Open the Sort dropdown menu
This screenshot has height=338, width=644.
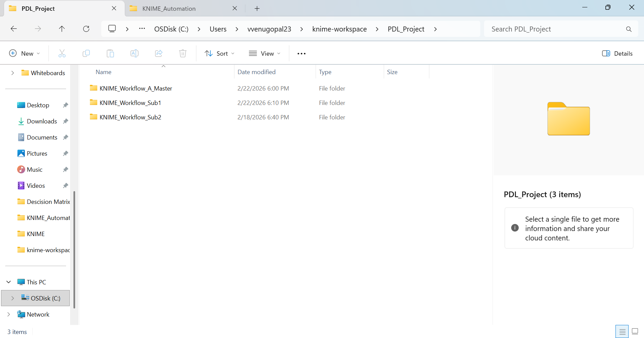[x=220, y=53]
